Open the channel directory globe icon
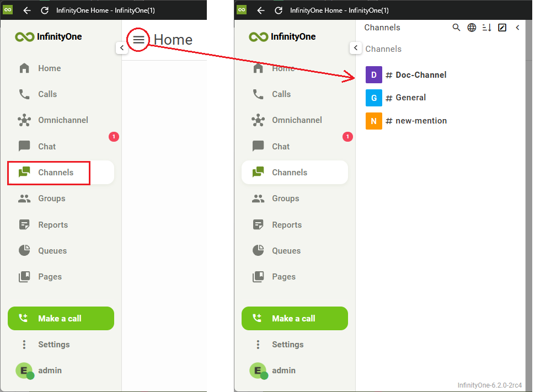Screen dimensions: 535x392 (x=472, y=28)
